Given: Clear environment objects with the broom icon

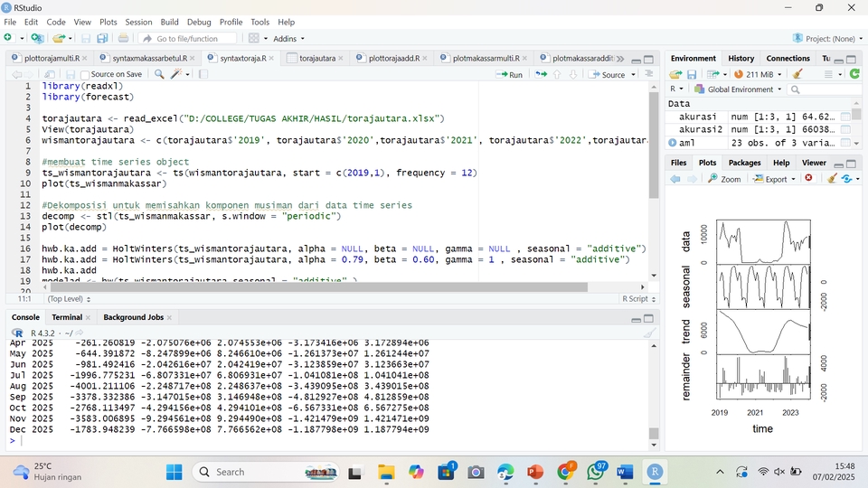Looking at the screenshot, I should click(x=797, y=75).
